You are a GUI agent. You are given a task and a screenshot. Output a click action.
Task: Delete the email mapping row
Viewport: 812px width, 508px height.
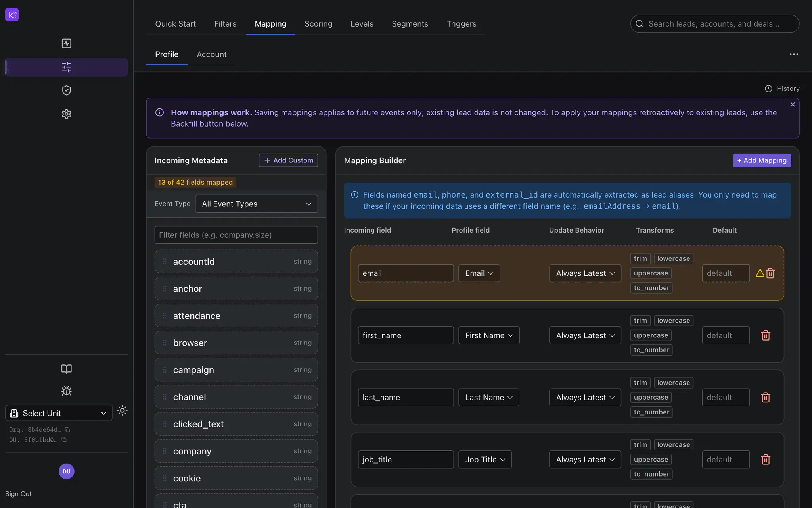coord(770,273)
